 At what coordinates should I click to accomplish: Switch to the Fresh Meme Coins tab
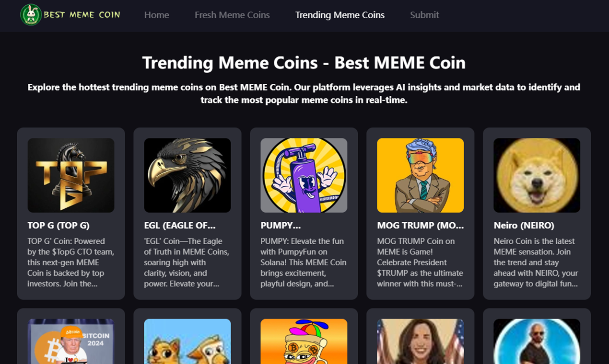[232, 15]
